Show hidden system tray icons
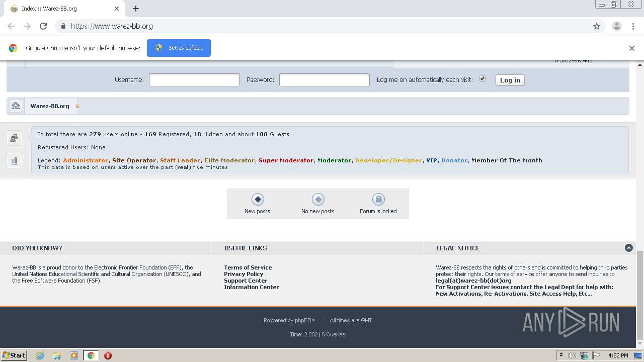Screen dimensions: 644x362 [561, 355]
